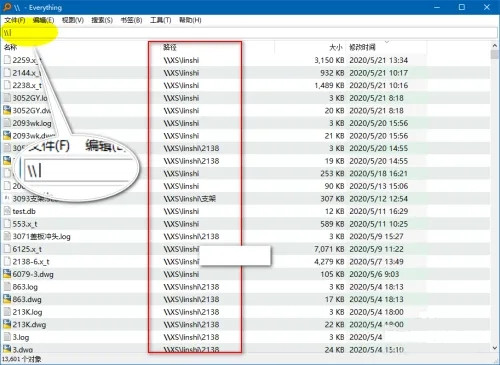Viewport: 500px width, 365px height.
Task: Click the 863.dwg drawing icon
Action: tap(7, 299)
